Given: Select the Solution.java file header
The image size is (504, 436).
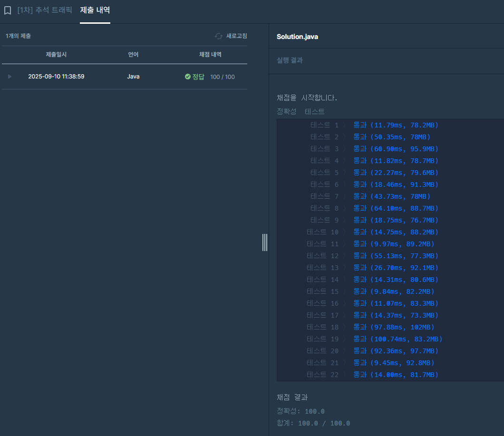Looking at the screenshot, I should pyautogui.click(x=297, y=37).
